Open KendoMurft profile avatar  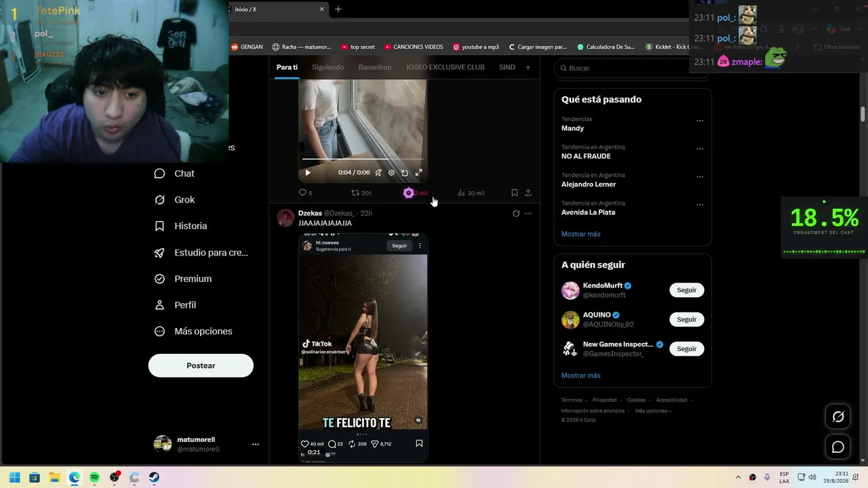[x=570, y=290]
